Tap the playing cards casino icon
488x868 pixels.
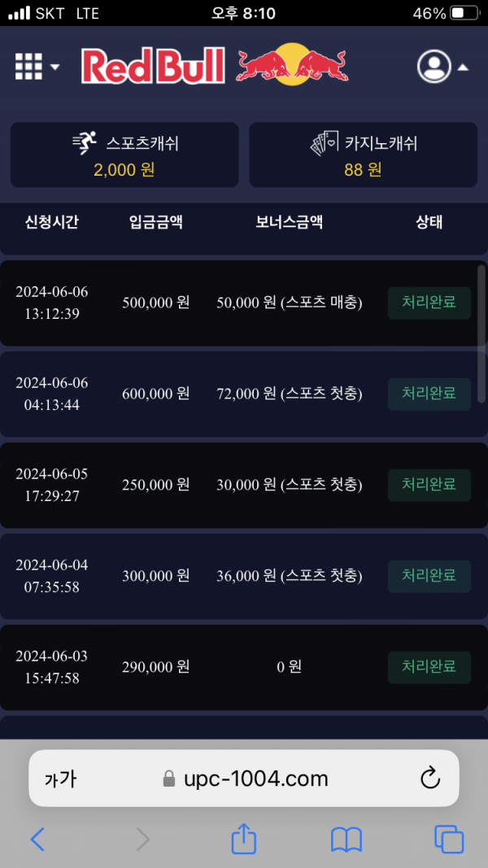pyautogui.click(x=325, y=144)
